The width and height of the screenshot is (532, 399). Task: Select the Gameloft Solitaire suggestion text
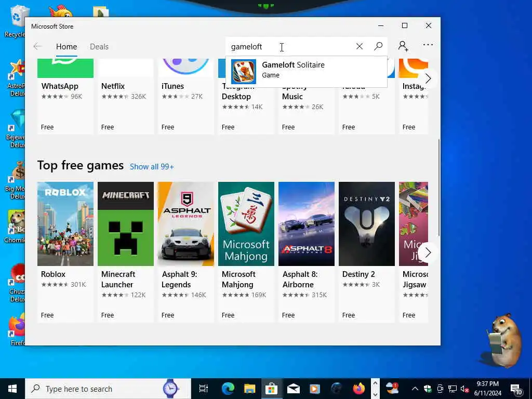tap(293, 65)
